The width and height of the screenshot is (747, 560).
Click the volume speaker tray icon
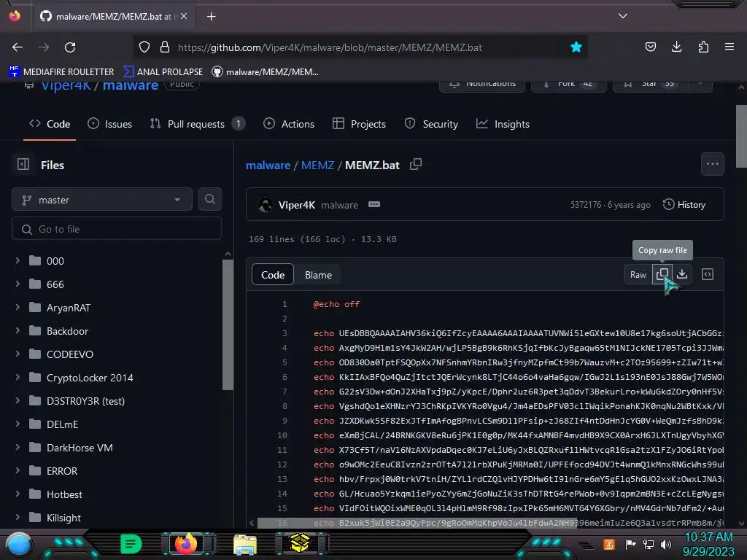[x=666, y=544]
